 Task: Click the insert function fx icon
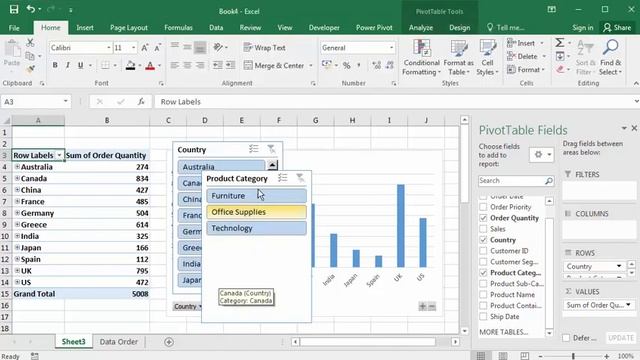[x=141, y=102]
